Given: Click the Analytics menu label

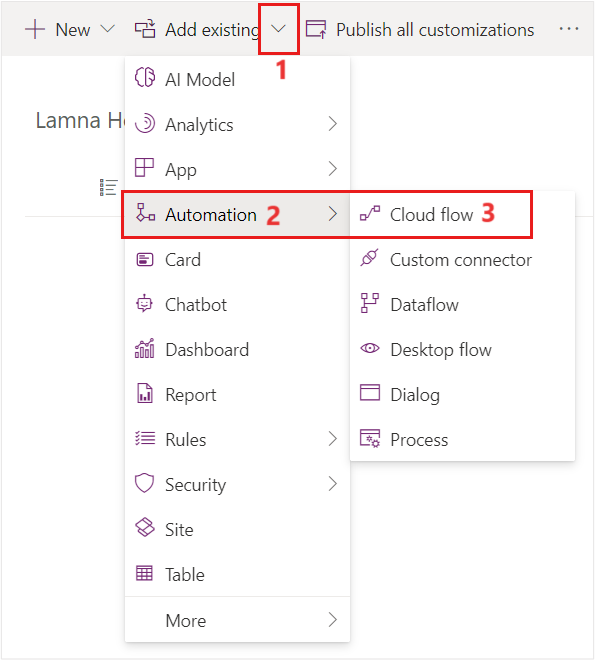Looking at the screenshot, I should (199, 125).
